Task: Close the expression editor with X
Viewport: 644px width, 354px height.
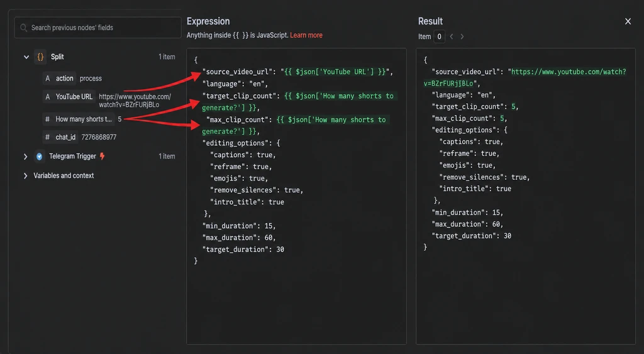Action: click(x=628, y=21)
